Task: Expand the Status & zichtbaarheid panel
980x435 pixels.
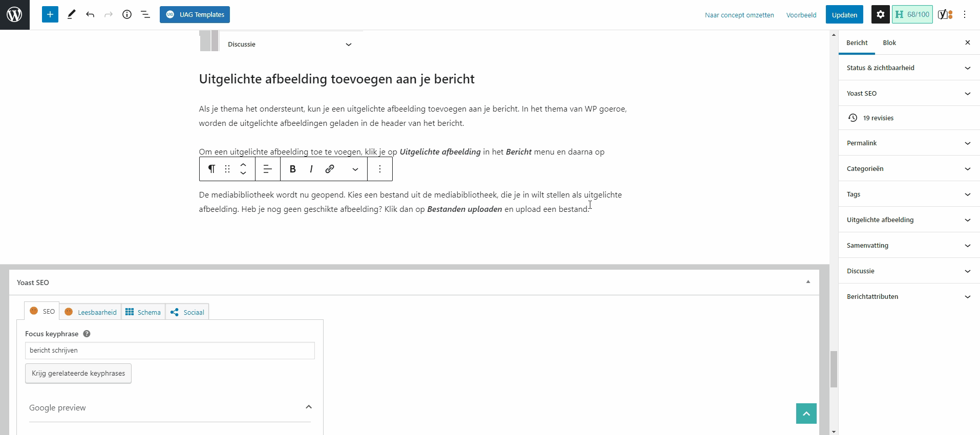Action: 908,68
